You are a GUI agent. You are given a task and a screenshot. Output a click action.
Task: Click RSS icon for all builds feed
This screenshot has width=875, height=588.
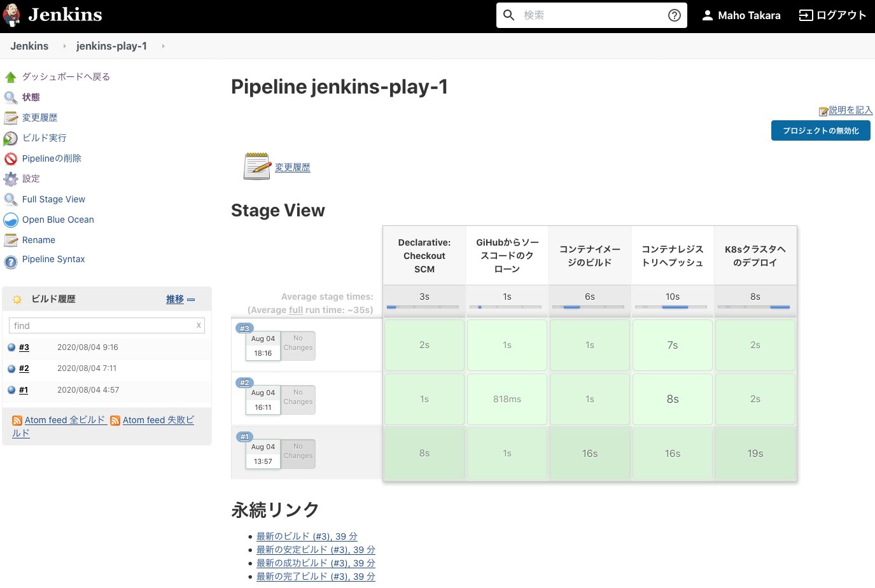pyautogui.click(x=17, y=421)
